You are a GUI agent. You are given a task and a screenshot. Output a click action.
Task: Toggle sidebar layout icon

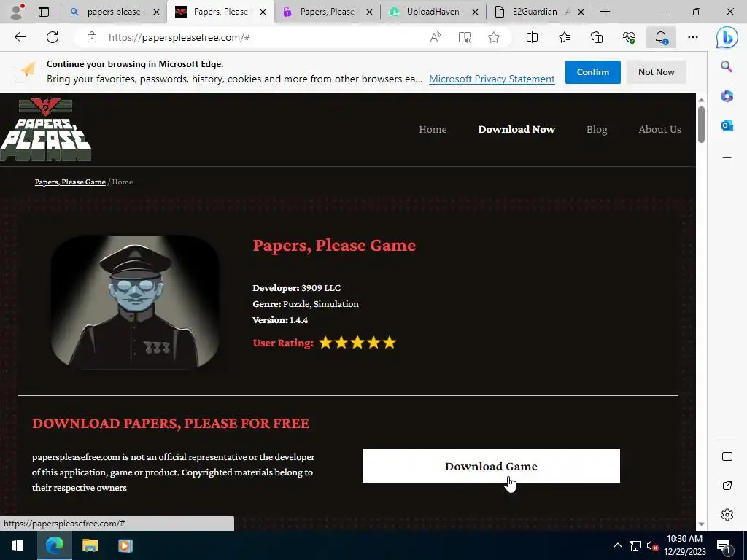point(727,456)
